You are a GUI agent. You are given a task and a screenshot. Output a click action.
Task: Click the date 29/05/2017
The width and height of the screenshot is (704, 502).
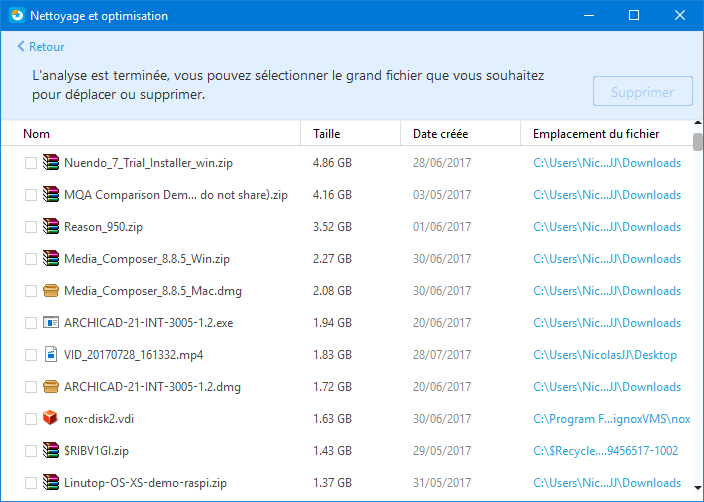tap(442, 450)
